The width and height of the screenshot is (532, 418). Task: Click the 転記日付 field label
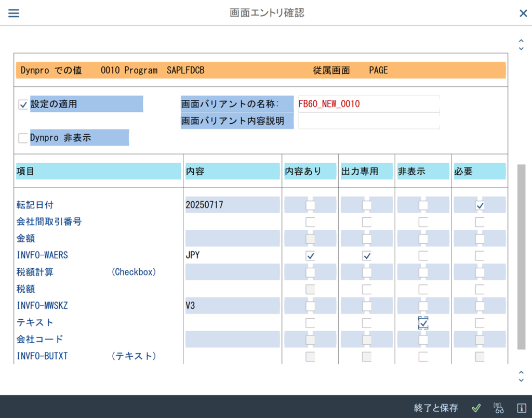[x=35, y=205]
